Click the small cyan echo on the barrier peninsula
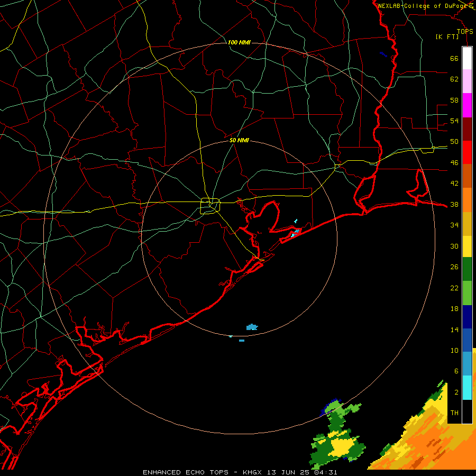Image resolution: width=476 pixels, height=476 pixels. 295,233
